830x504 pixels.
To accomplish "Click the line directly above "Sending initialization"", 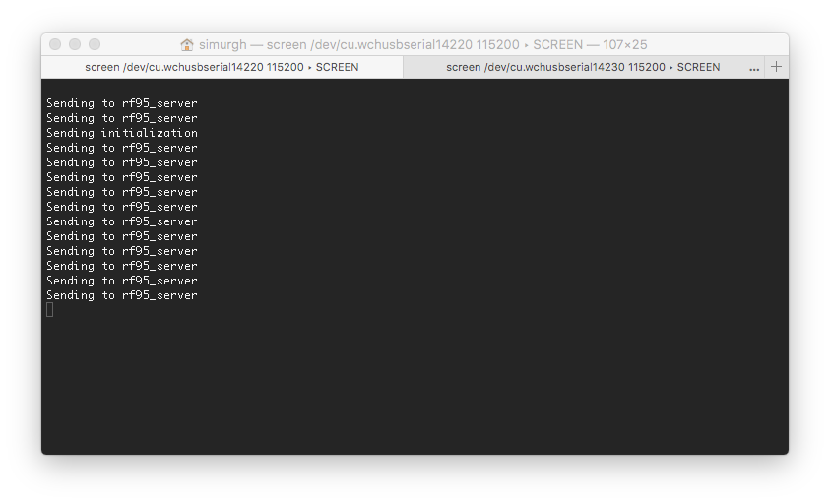I will pyautogui.click(x=122, y=118).
